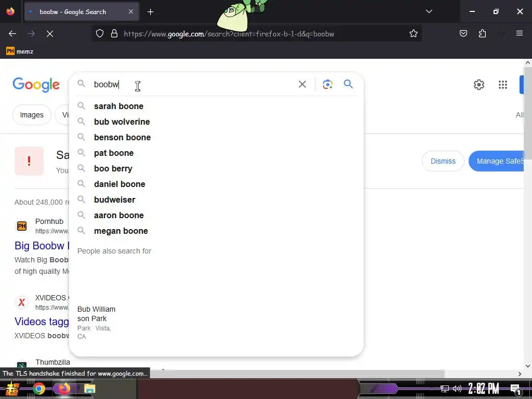
Task: Click the horizontal scrollbar right arrow
Action: click(x=520, y=374)
